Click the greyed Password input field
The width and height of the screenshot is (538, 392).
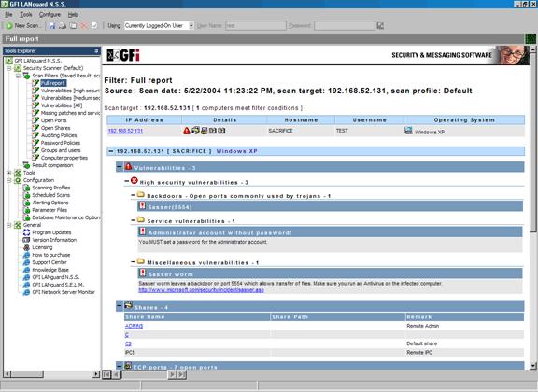coord(345,26)
